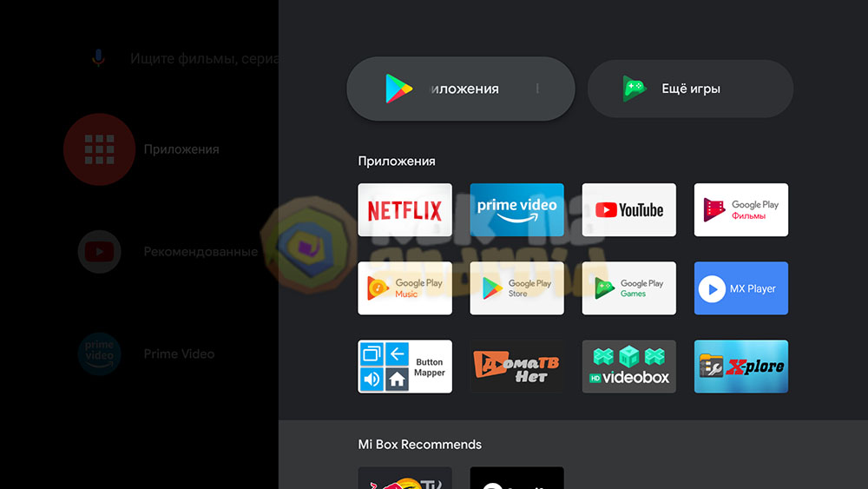Viewport: 868px width, 489px height.
Task: Select the red Приложения sidebar icon
Action: (x=99, y=149)
